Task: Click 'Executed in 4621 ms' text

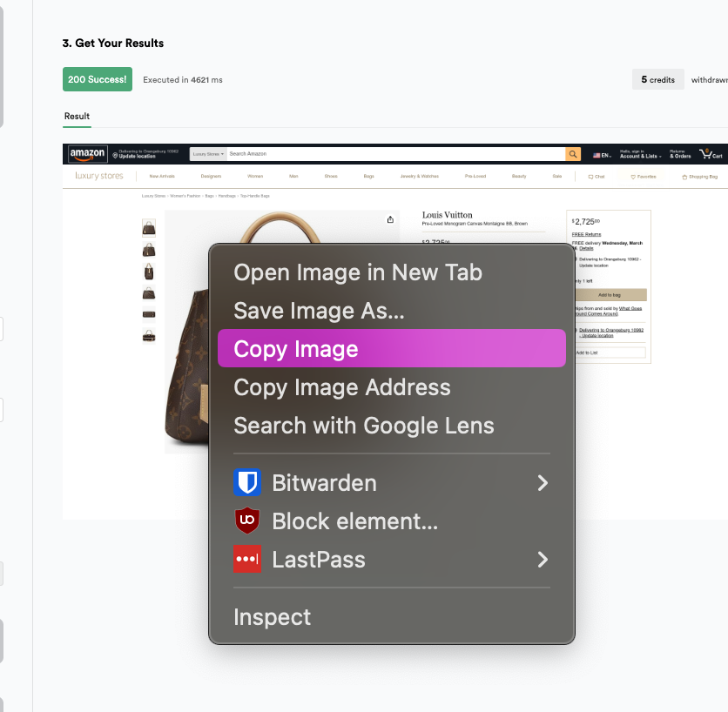Action: [x=183, y=80]
